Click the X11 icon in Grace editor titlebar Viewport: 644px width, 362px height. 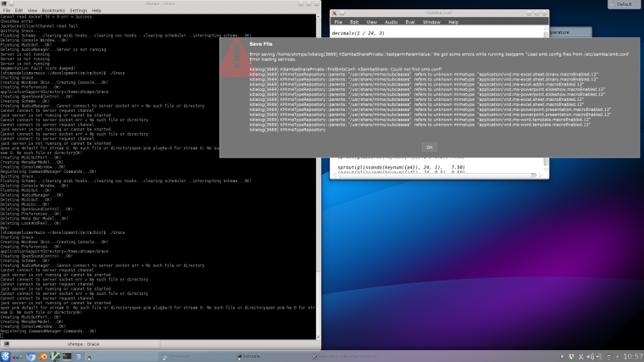click(334, 14)
